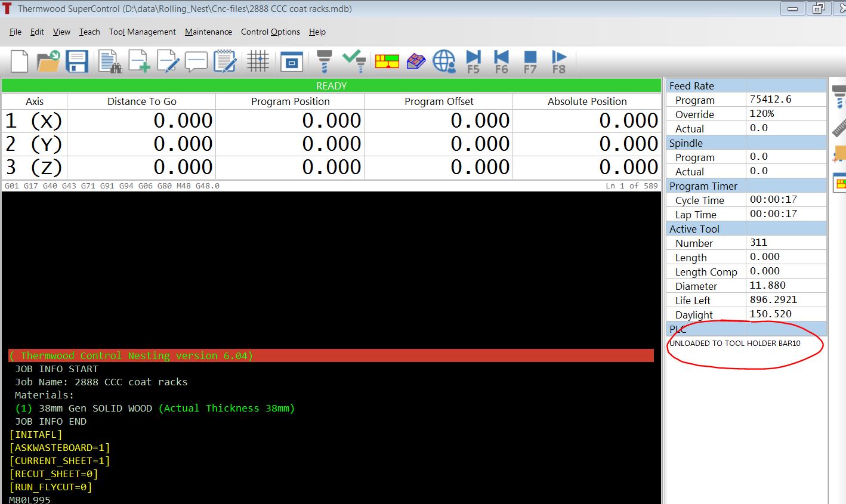Click the globe with user icon

click(444, 61)
